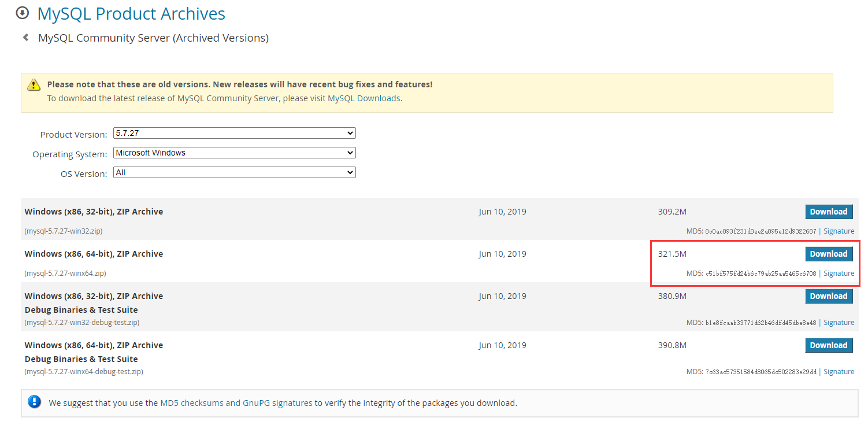Open Signature link for mysql-5.7.27-winx64.zip
The image size is (868, 425).
coord(839,274)
